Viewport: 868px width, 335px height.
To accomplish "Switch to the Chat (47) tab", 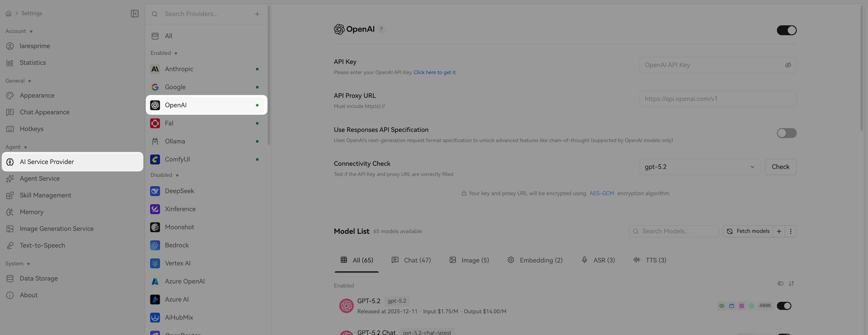I will 411,261.
